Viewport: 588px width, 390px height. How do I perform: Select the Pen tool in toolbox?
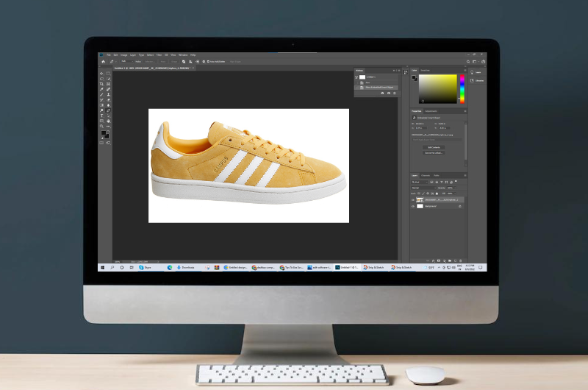108,110
